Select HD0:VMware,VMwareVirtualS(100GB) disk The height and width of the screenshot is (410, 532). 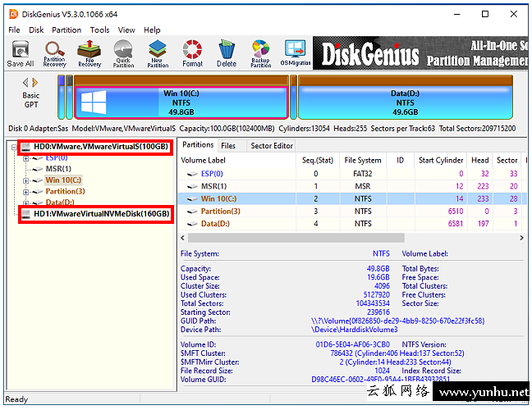(101, 147)
